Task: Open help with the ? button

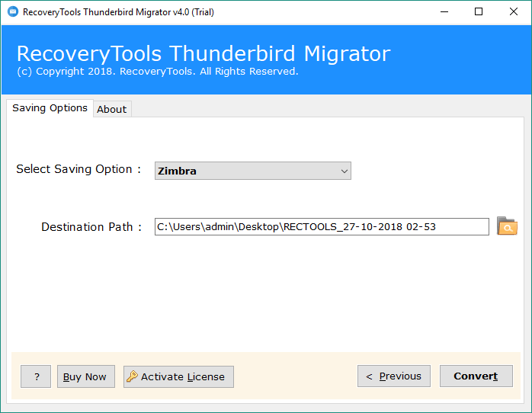Action: tap(36, 376)
